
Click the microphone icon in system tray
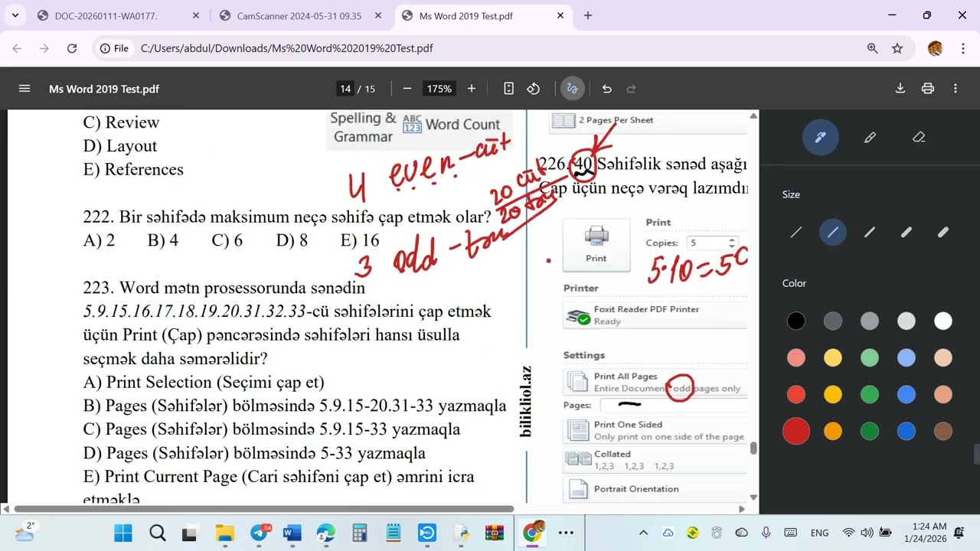click(x=766, y=533)
